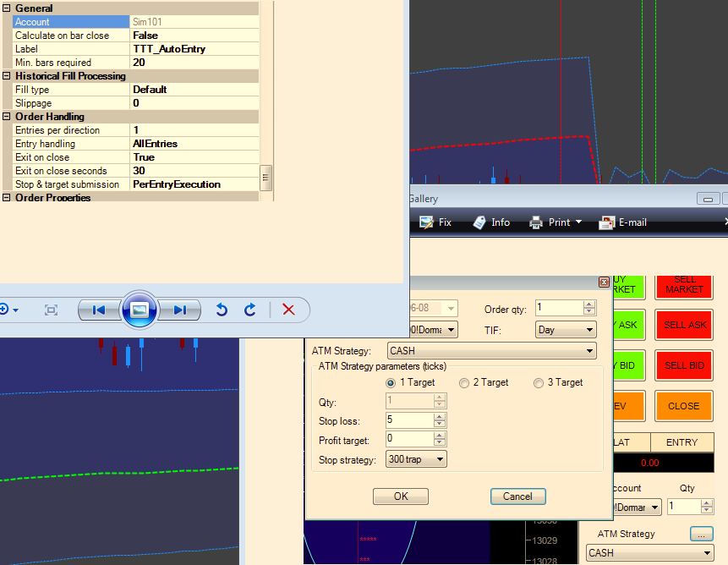Delete the image with red X
The height and width of the screenshot is (565, 728).
click(288, 310)
